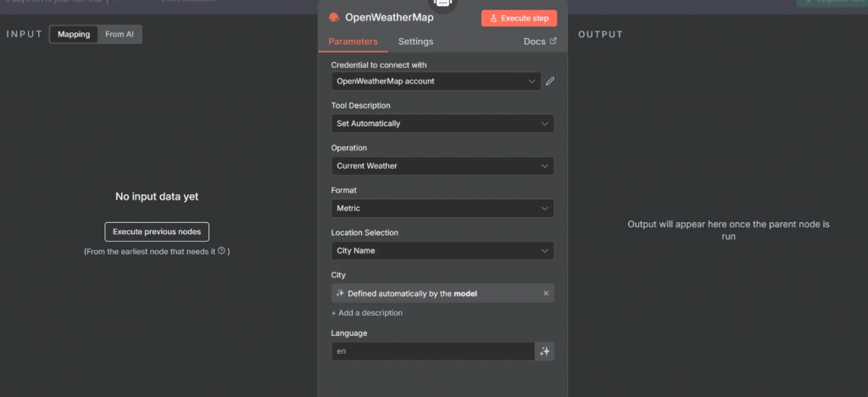Expand the Tool Description dropdown
The image size is (868, 397).
coord(442,124)
